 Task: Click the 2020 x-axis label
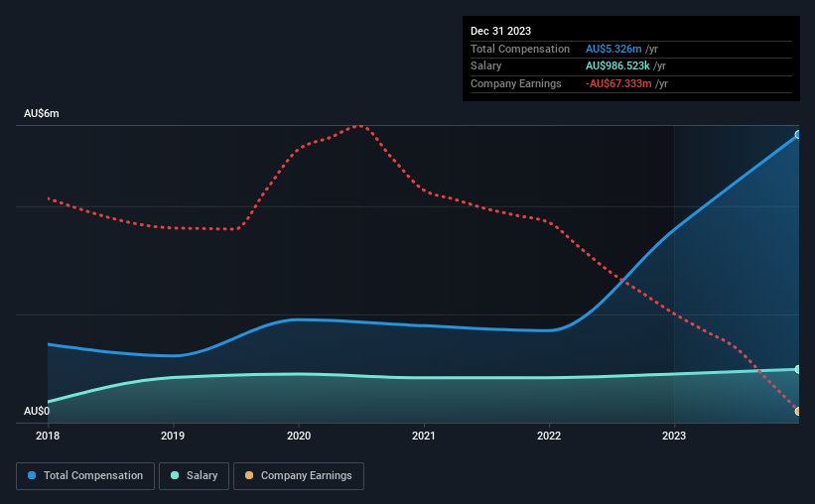coord(299,436)
